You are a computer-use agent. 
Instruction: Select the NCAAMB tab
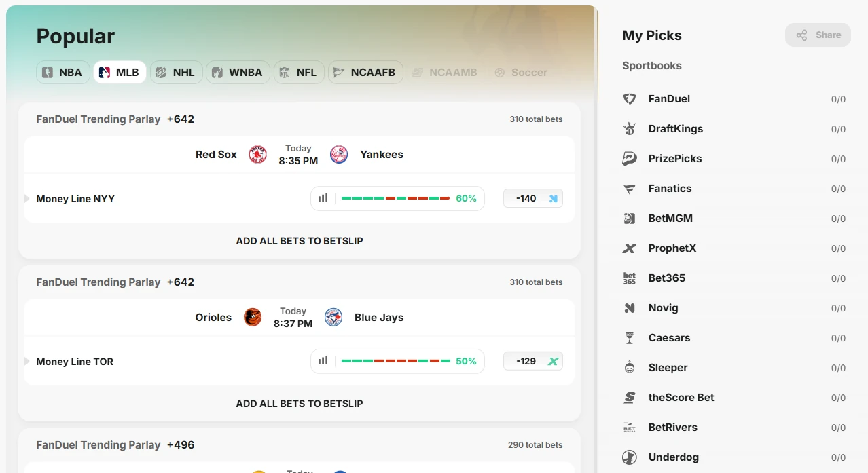(x=446, y=73)
